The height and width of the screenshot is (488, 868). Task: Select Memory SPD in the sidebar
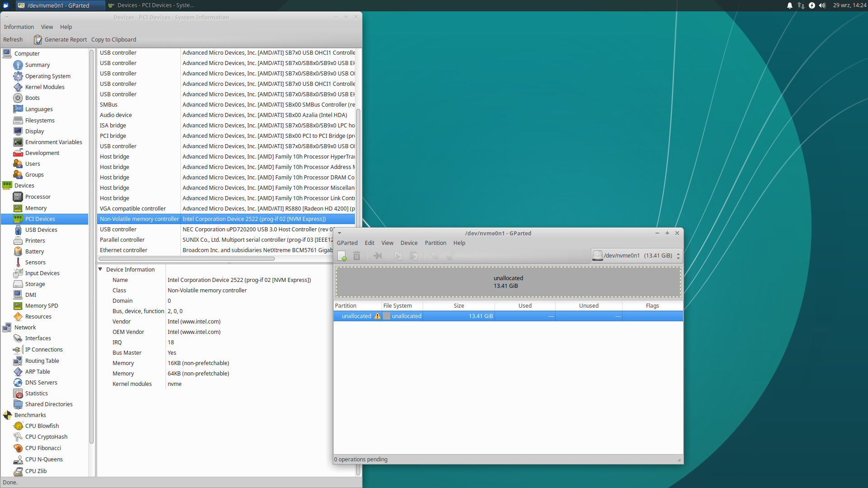click(42, 306)
